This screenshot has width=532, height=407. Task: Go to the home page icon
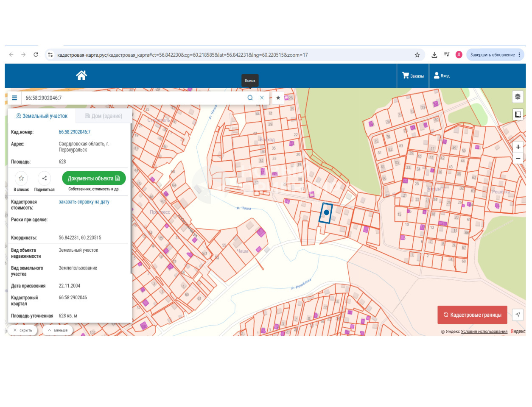click(x=81, y=75)
